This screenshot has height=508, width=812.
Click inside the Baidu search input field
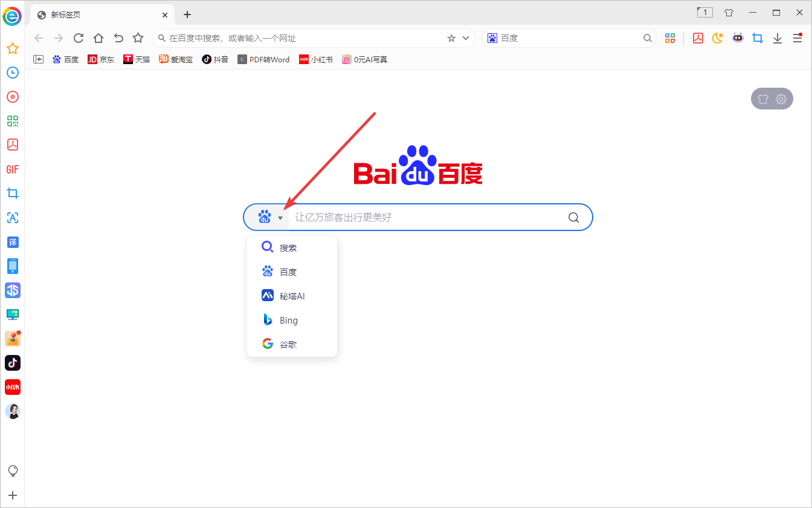(423, 217)
